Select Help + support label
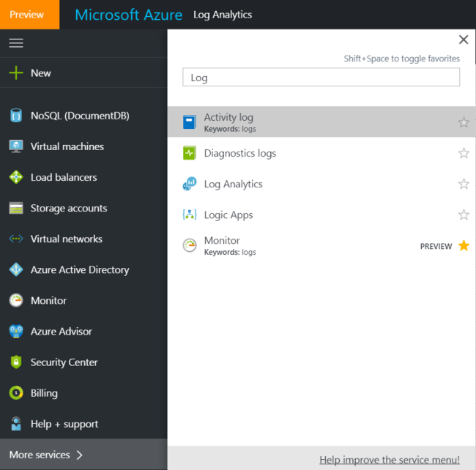This screenshot has width=476, height=470. coord(64,424)
